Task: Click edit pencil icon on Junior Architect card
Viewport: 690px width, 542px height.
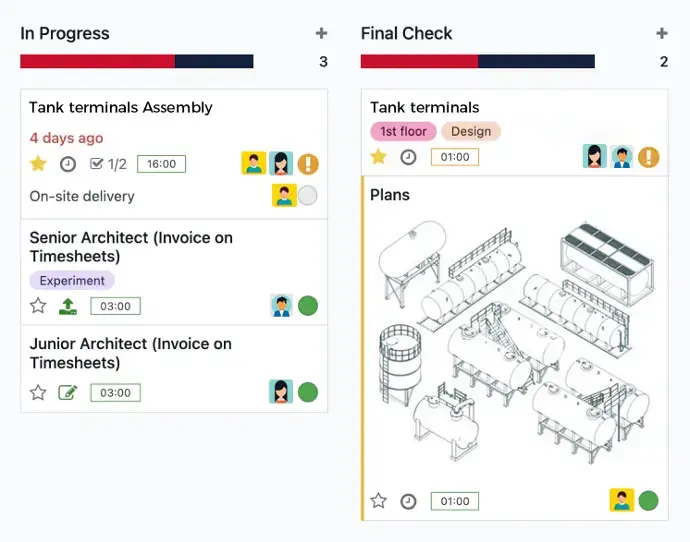Action: tap(68, 392)
